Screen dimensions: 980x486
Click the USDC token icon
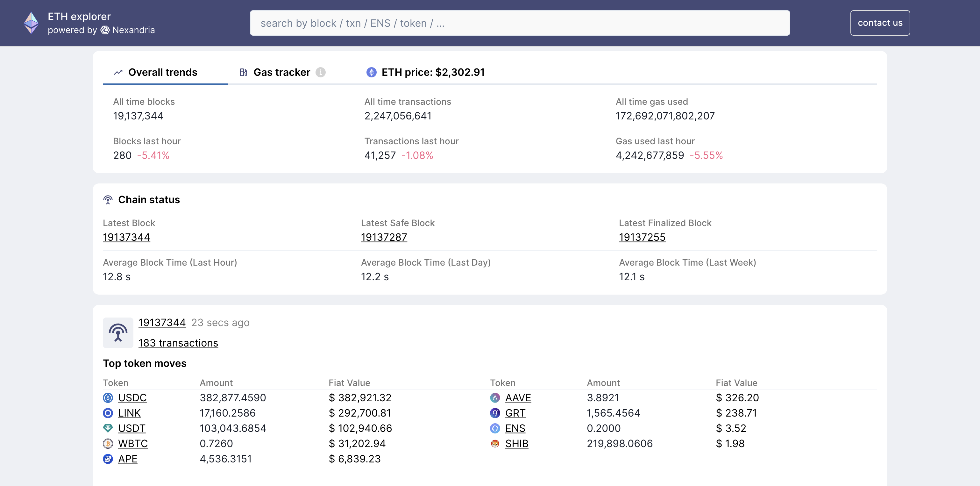pos(108,397)
